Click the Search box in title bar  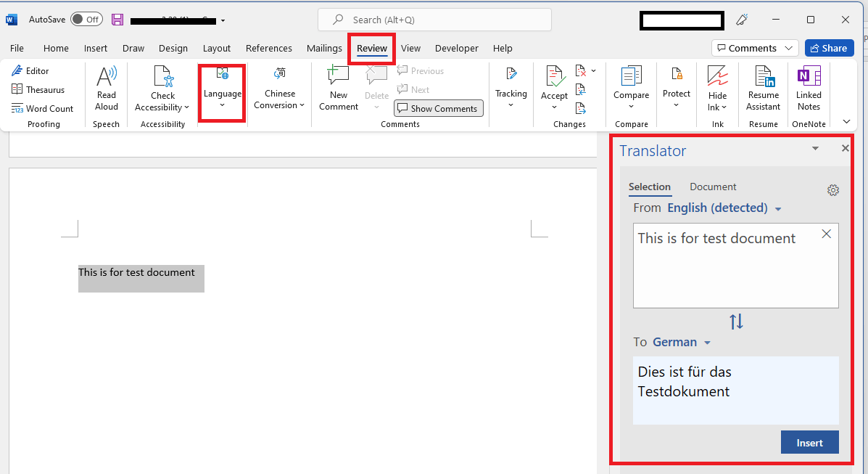click(x=434, y=20)
